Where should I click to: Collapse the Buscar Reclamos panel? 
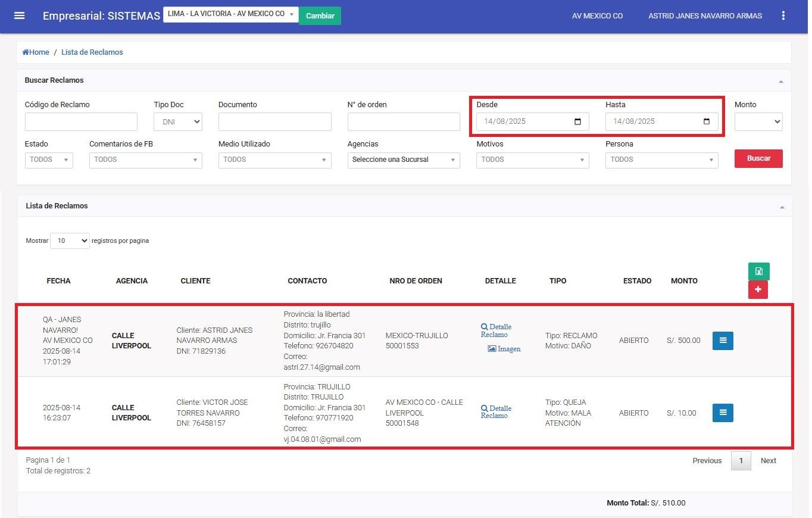click(780, 81)
